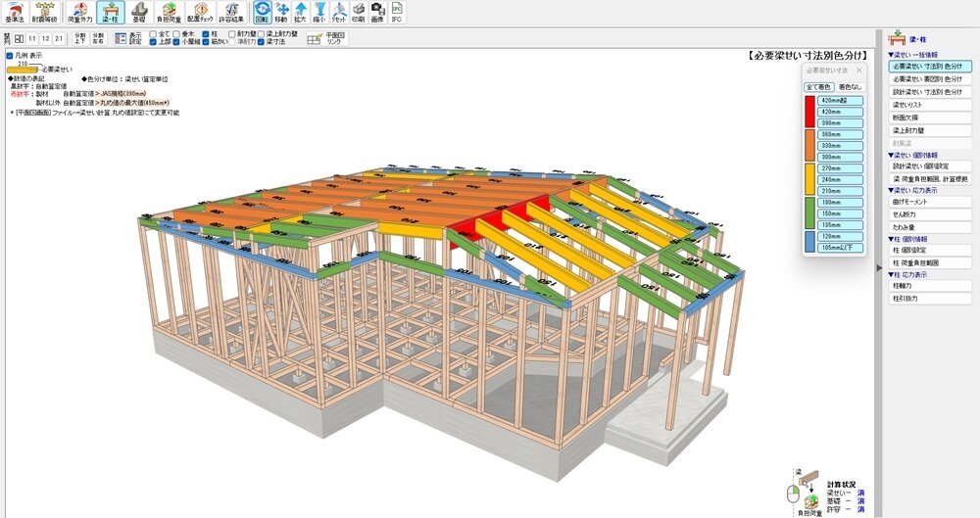Open the 基準法 toolbar icon
The width and height of the screenshot is (980, 518).
[15, 12]
